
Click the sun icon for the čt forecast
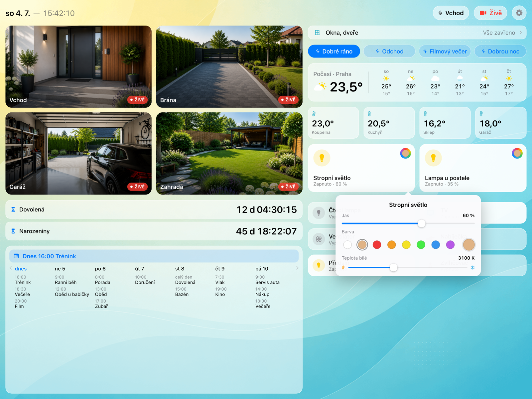tap(509, 78)
